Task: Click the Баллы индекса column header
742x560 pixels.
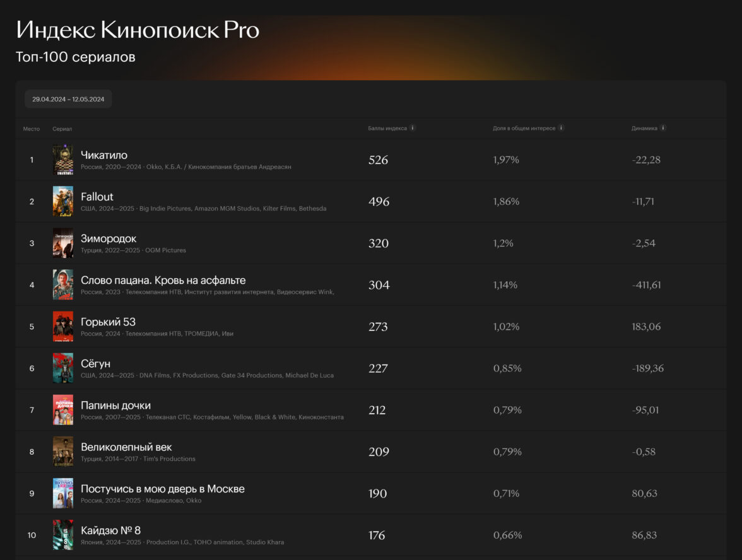Action: 387,128
